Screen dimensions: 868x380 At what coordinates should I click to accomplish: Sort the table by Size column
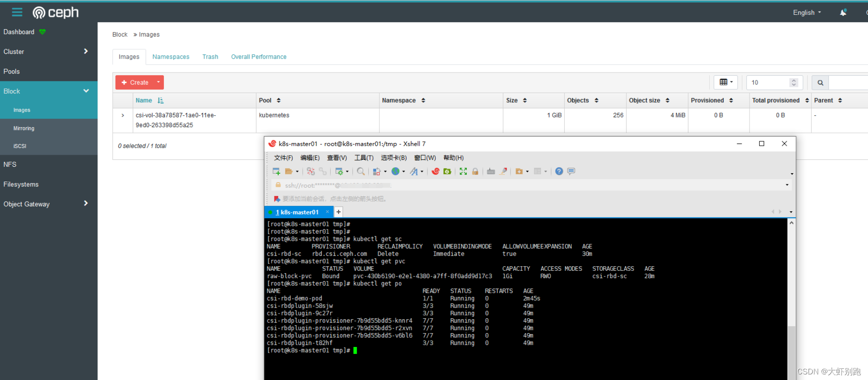click(516, 100)
